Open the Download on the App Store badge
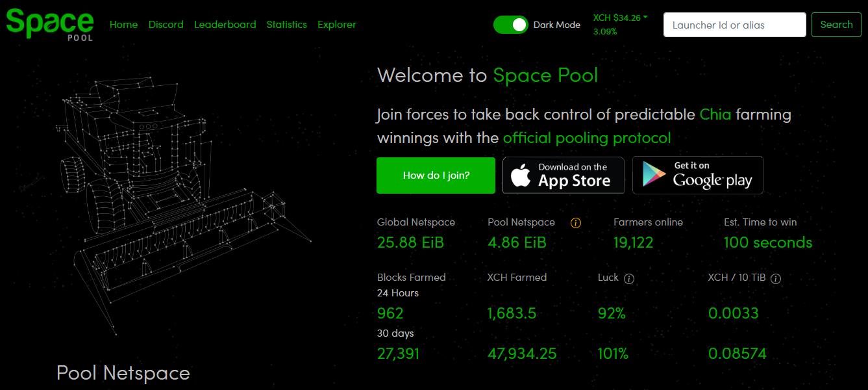 pos(564,175)
